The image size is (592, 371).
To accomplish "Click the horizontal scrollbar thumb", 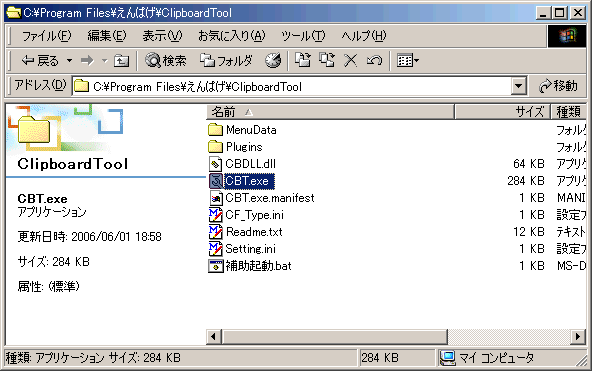I will tap(335, 336).
